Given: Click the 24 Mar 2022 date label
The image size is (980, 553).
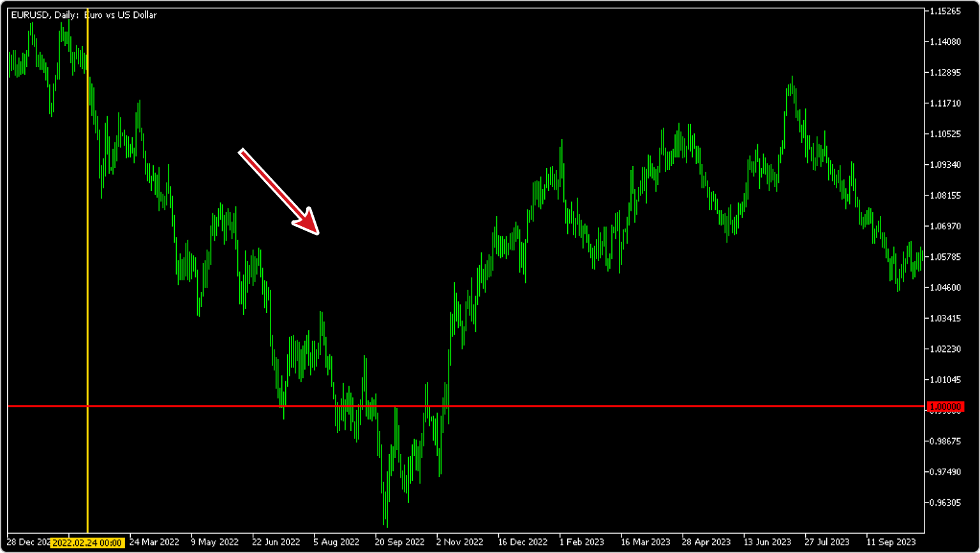Looking at the screenshot, I should click(154, 542).
